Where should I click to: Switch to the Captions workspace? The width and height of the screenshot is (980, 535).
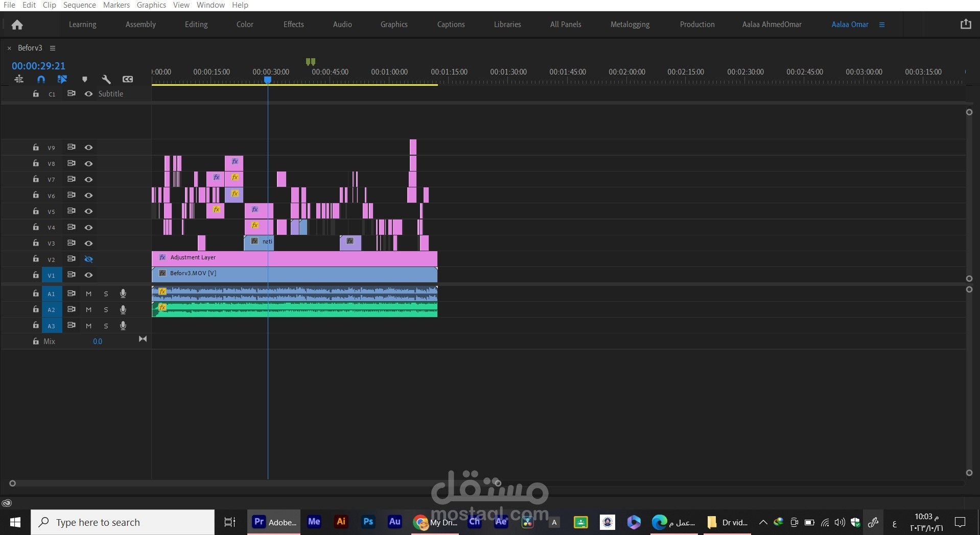451,25
